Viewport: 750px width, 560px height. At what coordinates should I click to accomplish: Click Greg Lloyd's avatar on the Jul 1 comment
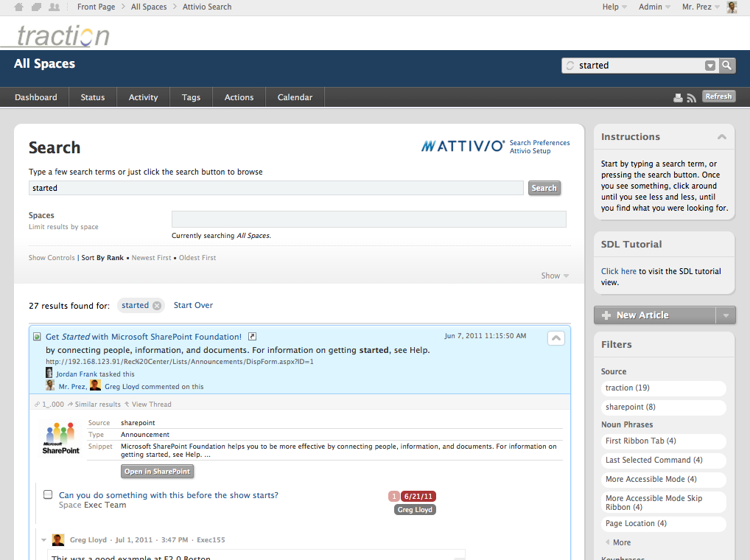coord(58,539)
